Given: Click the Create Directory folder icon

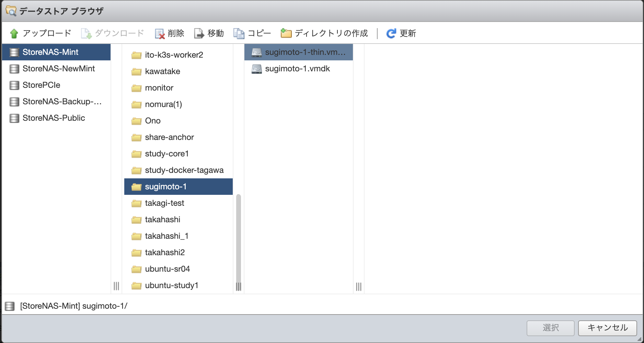Looking at the screenshot, I should (286, 33).
